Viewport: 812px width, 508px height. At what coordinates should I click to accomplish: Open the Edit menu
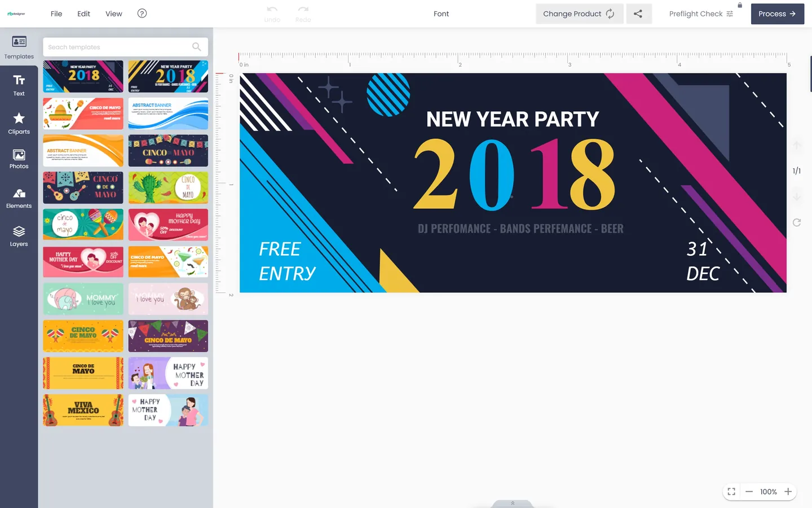83,14
